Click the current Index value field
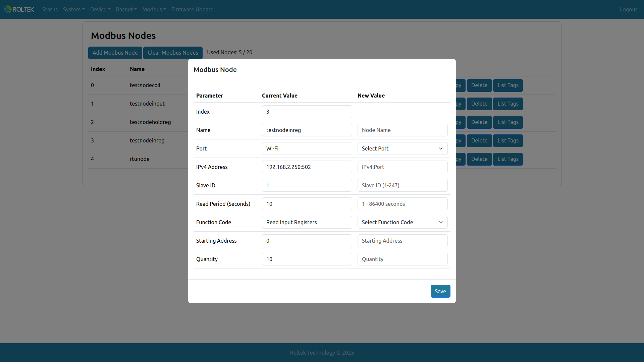 (x=307, y=112)
